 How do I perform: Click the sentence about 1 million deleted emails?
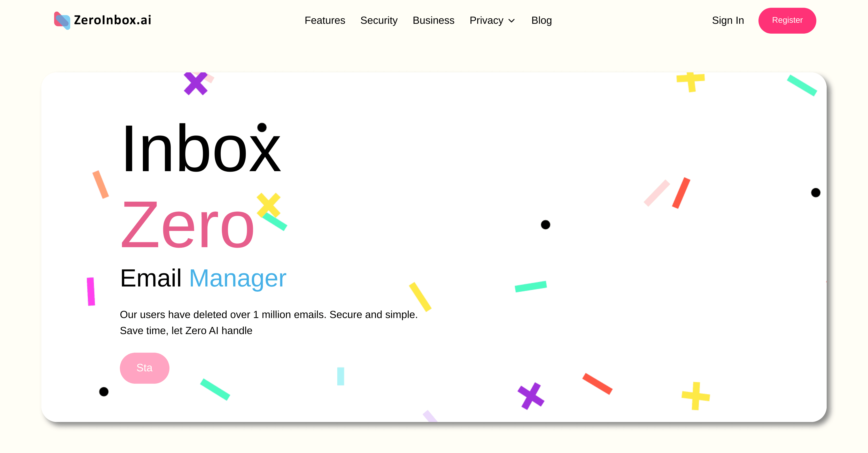click(269, 314)
